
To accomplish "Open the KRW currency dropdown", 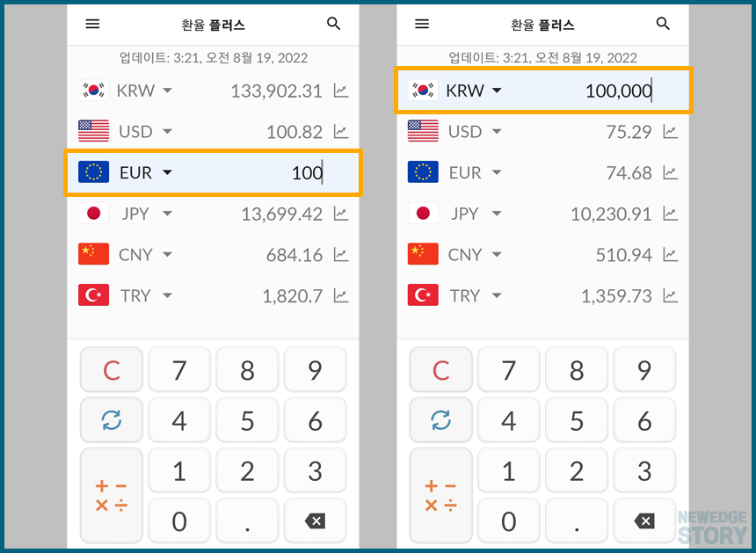I will coord(498,91).
